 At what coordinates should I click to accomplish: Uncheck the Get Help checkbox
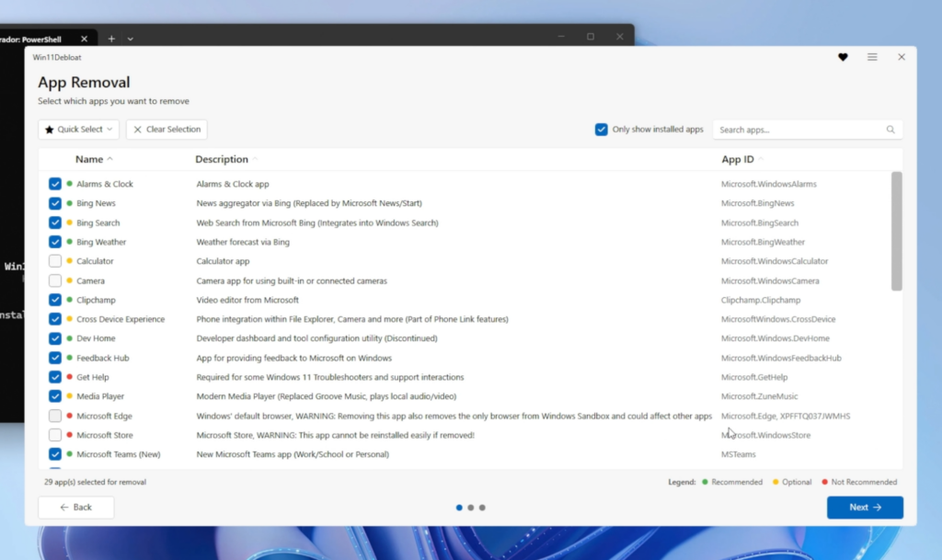tap(54, 377)
